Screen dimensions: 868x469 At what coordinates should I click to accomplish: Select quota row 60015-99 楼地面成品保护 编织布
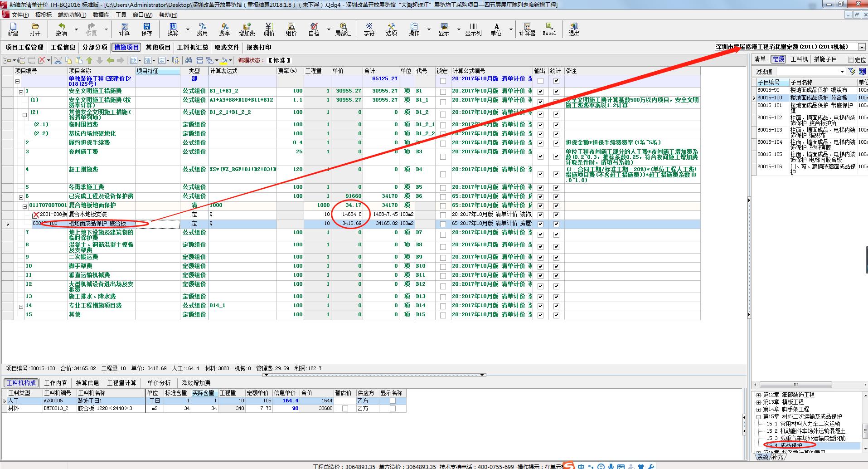[810, 90]
